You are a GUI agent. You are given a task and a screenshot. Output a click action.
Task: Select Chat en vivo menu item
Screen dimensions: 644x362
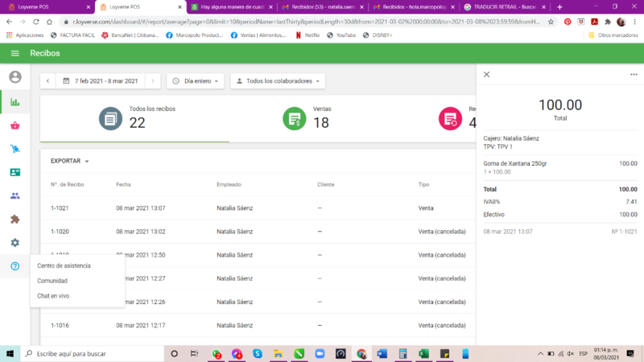[53, 296]
